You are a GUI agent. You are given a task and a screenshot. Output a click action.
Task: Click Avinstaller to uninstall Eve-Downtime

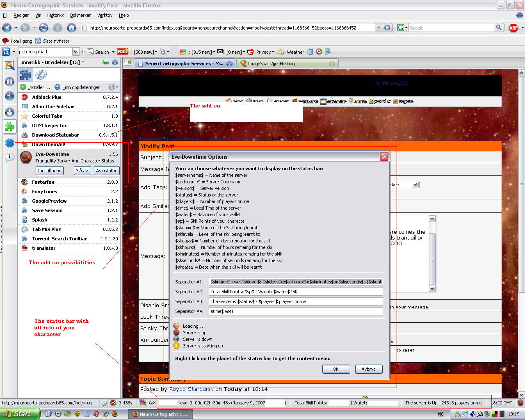(x=106, y=171)
